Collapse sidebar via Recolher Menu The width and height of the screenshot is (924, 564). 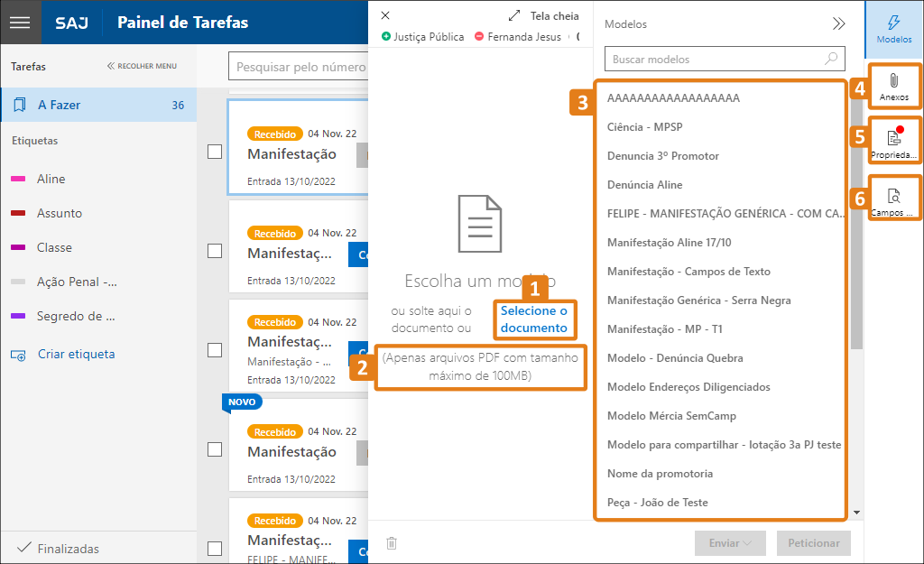click(142, 66)
